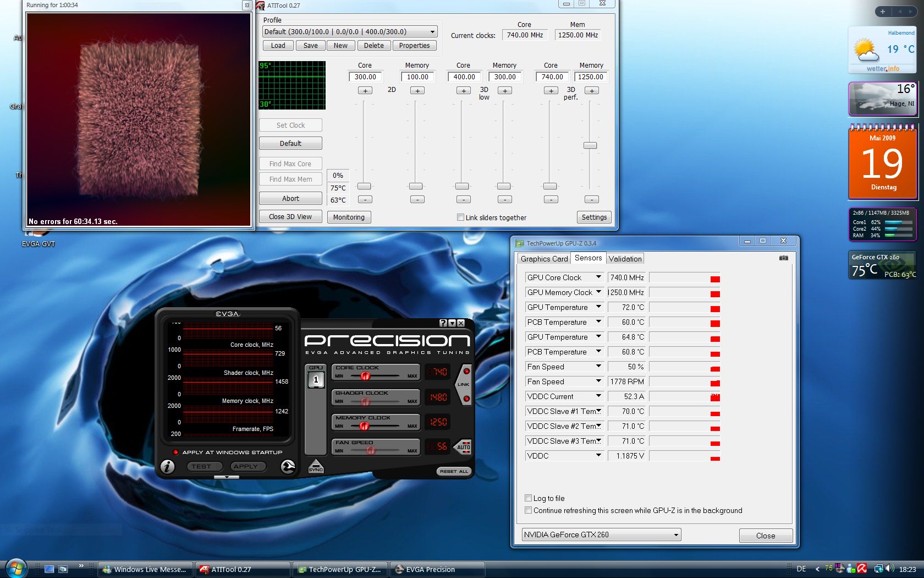Image resolution: width=924 pixels, height=578 pixels.
Task: Open the VDDC sensor dropdown
Action: click(x=598, y=456)
